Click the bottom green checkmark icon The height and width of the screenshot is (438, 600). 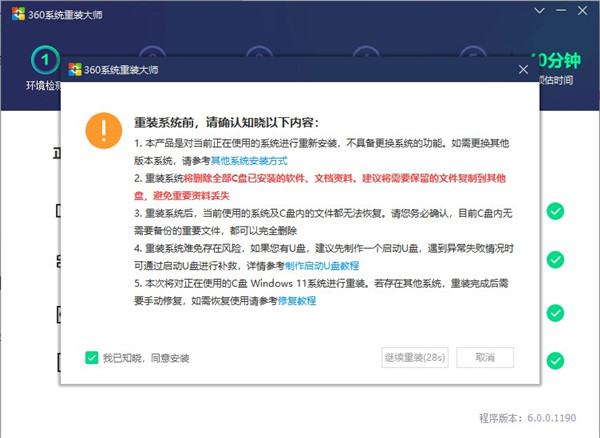(555, 360)
